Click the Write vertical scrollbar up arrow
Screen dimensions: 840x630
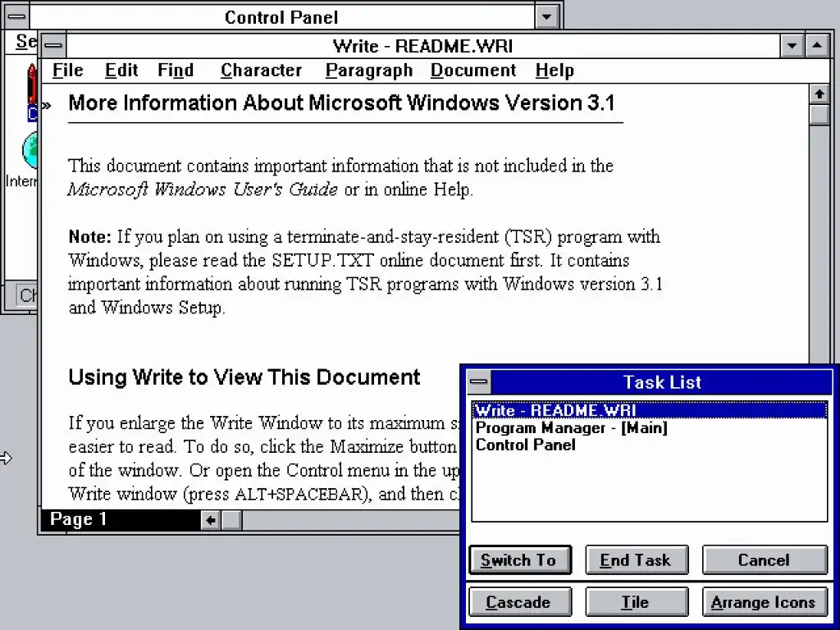[819, 94]
